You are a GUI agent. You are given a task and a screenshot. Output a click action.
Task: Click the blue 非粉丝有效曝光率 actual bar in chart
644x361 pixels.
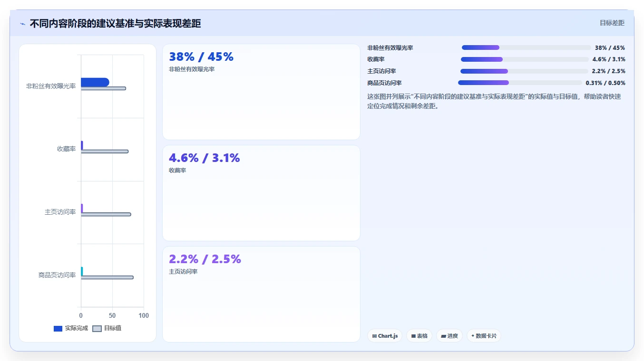pyautogui.click(x=95, y=82)
